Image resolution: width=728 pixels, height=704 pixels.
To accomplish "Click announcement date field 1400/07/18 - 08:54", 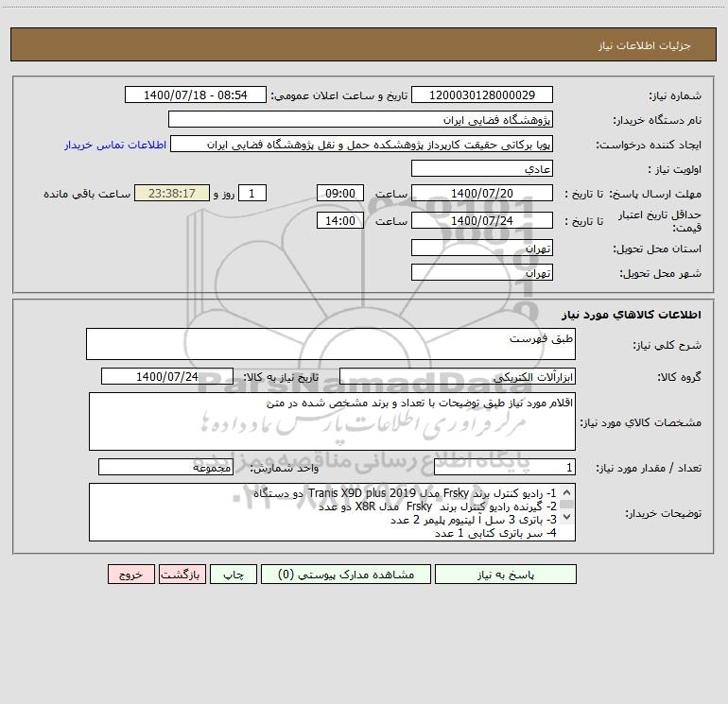I will pos(196,95).
